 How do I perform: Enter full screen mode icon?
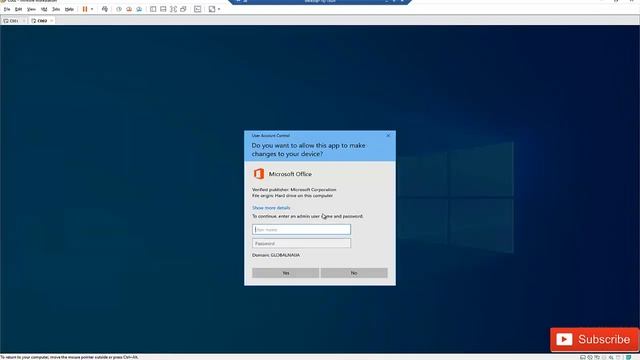(x=173, y=9)
